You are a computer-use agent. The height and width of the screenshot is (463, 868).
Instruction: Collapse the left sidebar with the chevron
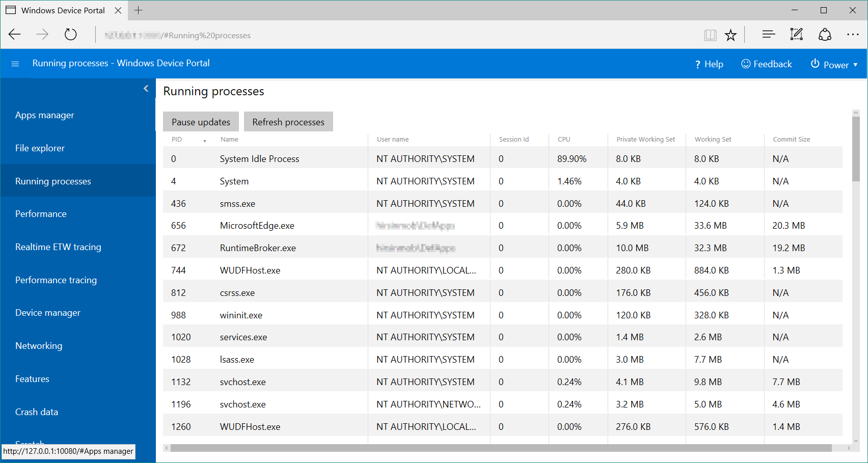pos(146,88)
